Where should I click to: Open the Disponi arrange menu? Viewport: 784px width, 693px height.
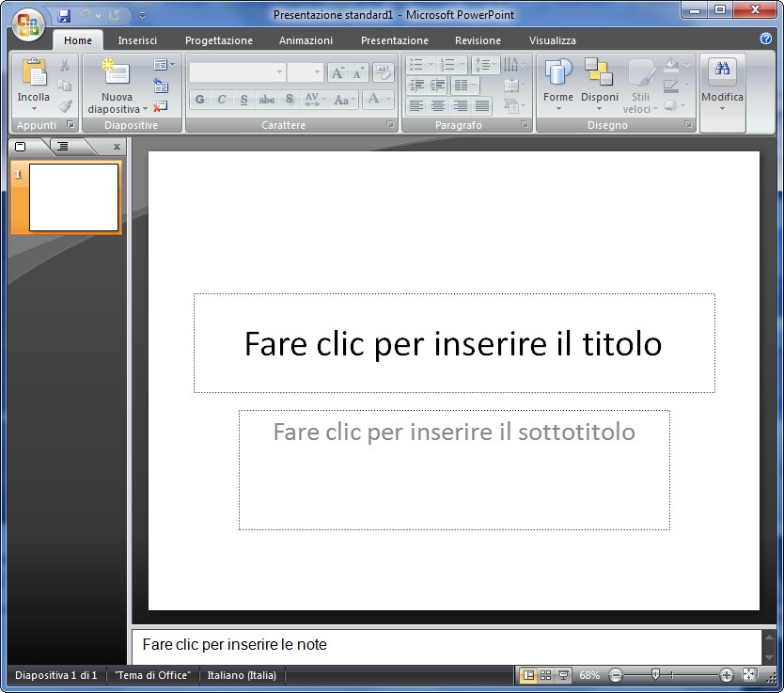tap(599, 84)
